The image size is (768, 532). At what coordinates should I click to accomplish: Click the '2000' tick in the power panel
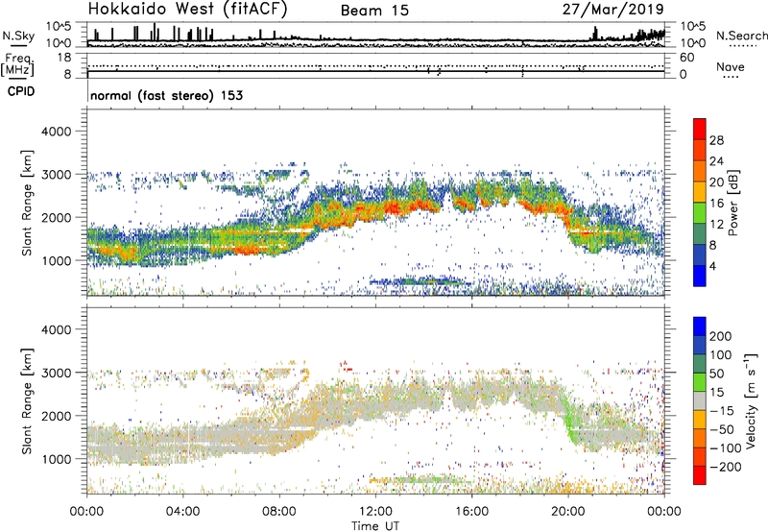click(56, 218)
